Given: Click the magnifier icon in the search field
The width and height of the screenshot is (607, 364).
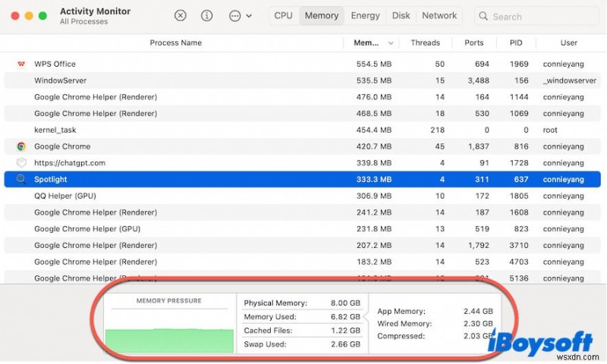Looking at the screenshot, I should click(483, 16).
